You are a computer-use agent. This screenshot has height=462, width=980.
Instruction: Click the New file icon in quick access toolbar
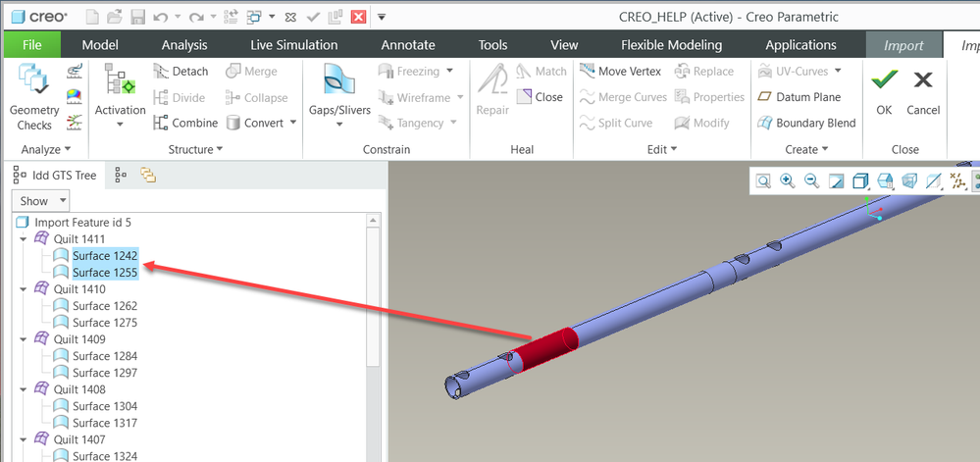coord(92,17)
